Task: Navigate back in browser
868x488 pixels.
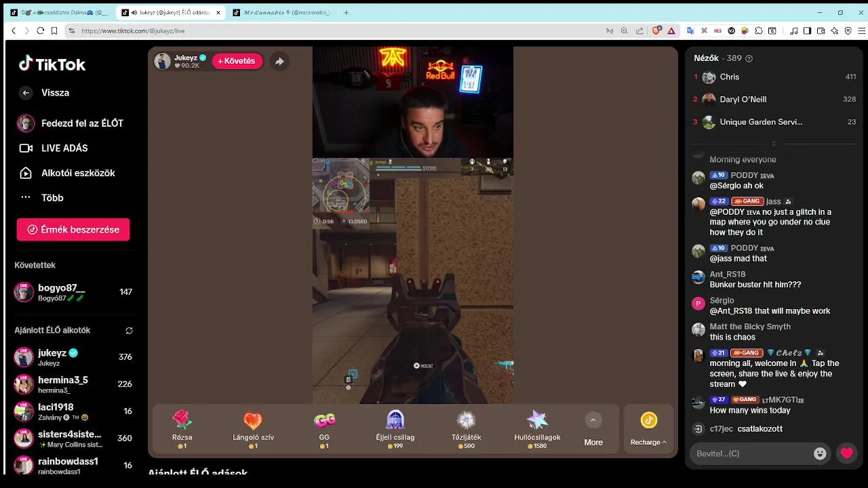Action: [14, 30]
